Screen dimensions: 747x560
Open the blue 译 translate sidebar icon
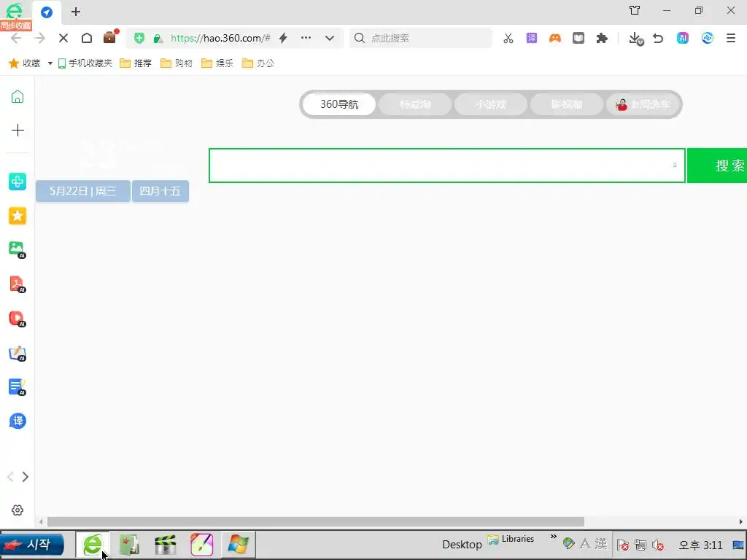point(18,421)
